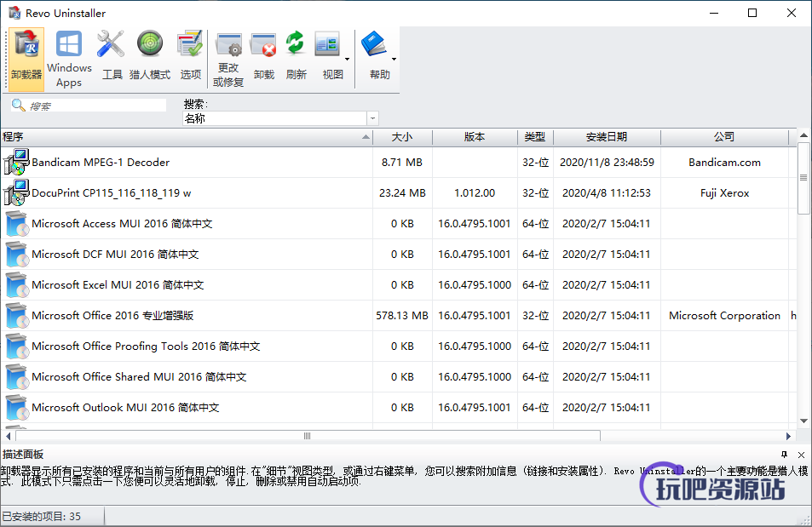
Task: Click the Bandicam.com company cell
Action: tap(724, 162)
